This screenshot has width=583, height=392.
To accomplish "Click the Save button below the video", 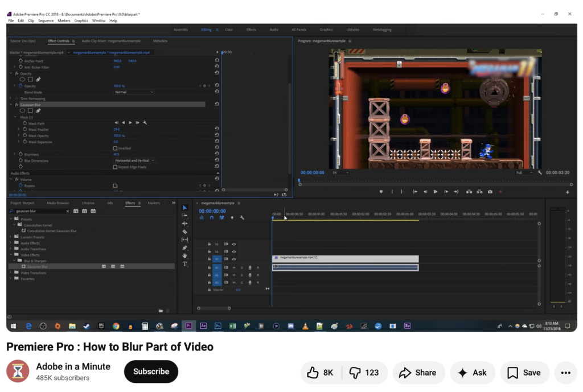I will pyautogui.click(x=524, y=373).
